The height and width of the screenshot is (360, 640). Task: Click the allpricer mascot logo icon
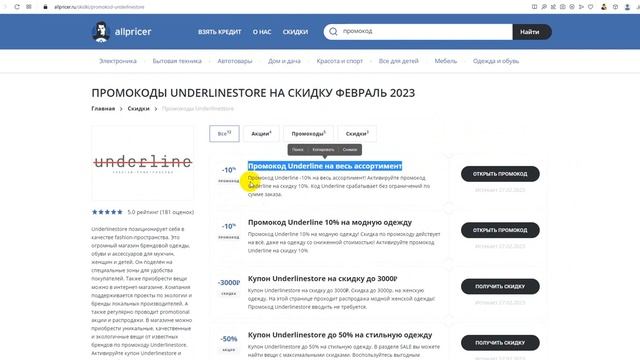[100, 32]
